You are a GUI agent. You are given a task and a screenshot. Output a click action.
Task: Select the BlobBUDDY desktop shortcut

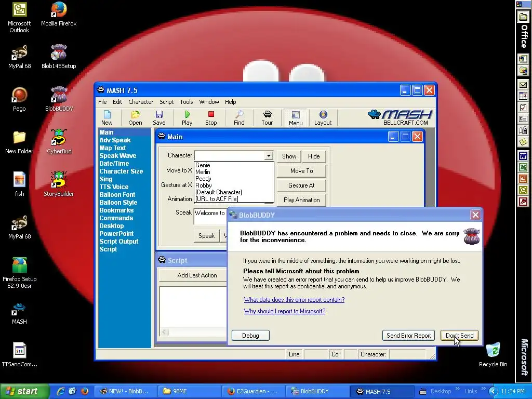tap(59, 99)
